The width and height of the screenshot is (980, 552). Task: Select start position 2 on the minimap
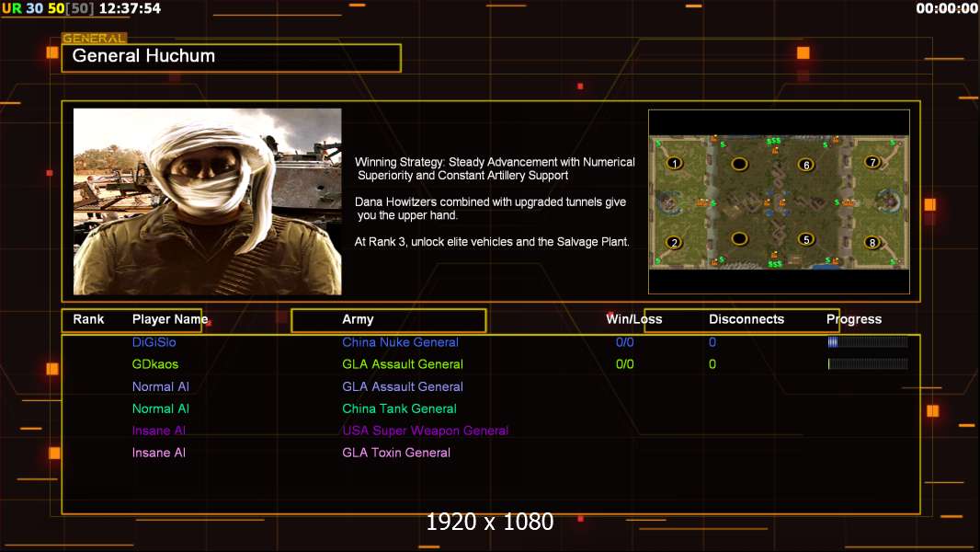(675, 243)
